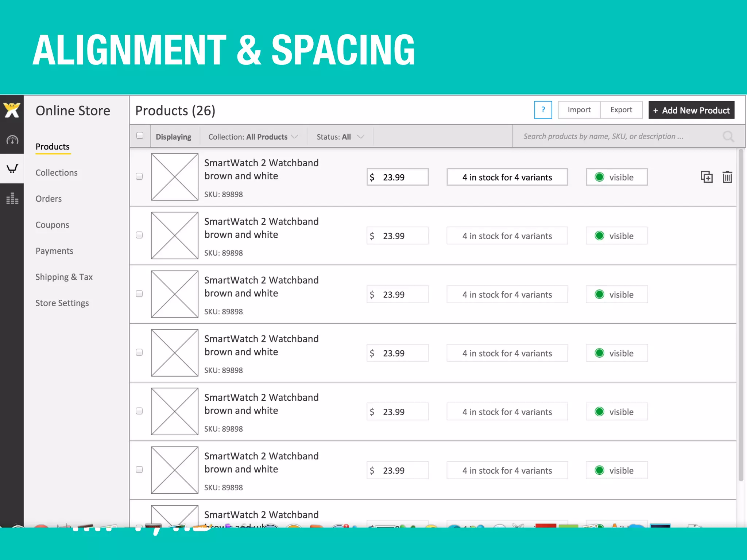Expand the Status: All dropdown
Viewport: 747px width, 560px height.
tap(340, 137)
